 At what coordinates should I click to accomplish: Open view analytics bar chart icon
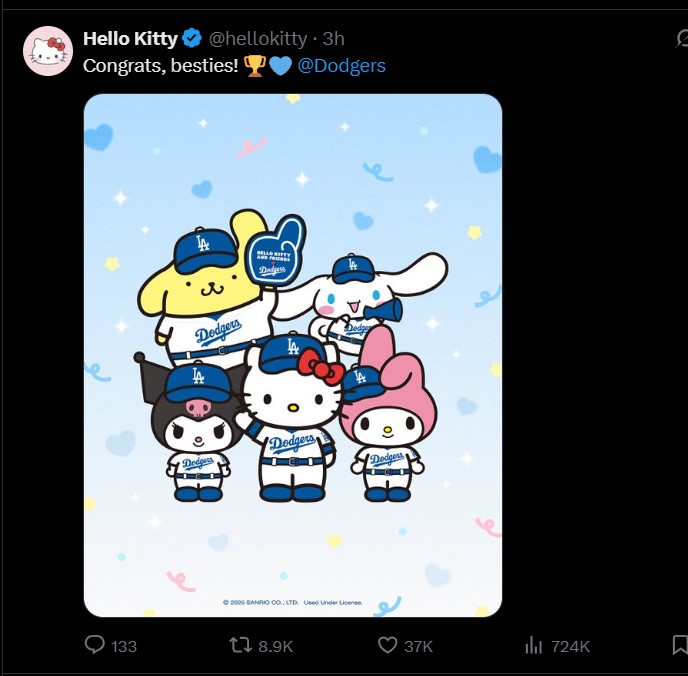pyautogui.click(x=533, y=646)
